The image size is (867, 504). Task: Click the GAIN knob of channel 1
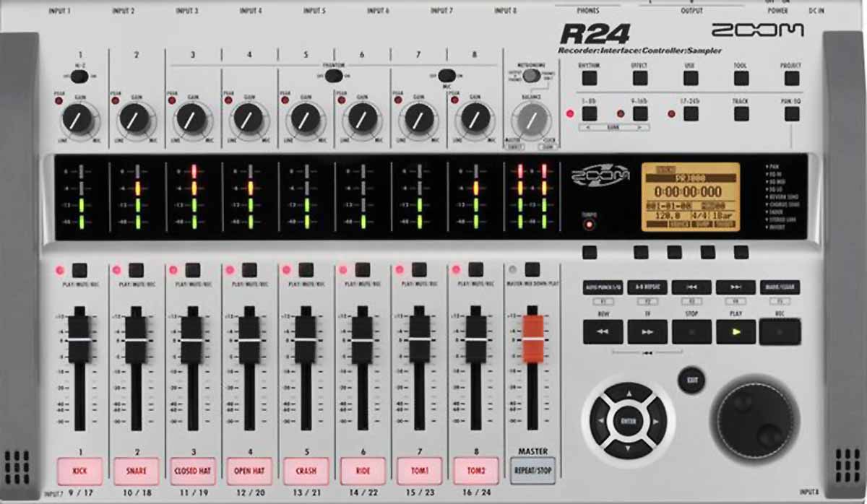click(78, 118)
